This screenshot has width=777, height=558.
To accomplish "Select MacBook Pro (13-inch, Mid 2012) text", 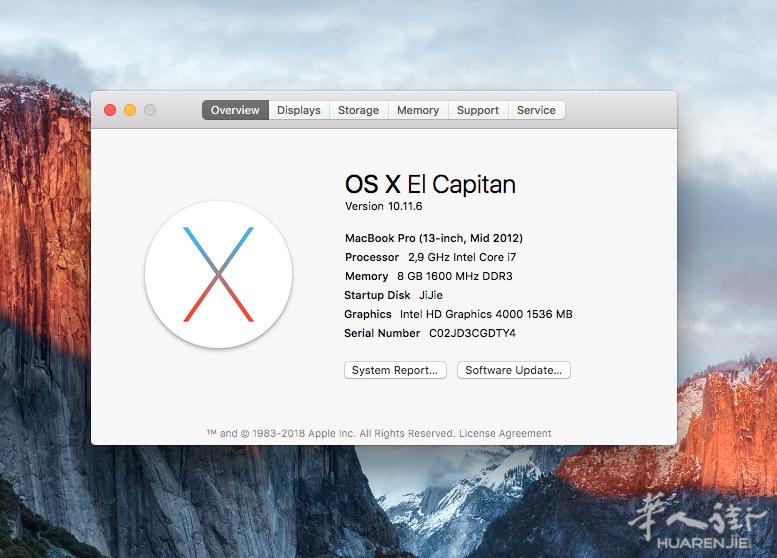I will tap(434, 238).
